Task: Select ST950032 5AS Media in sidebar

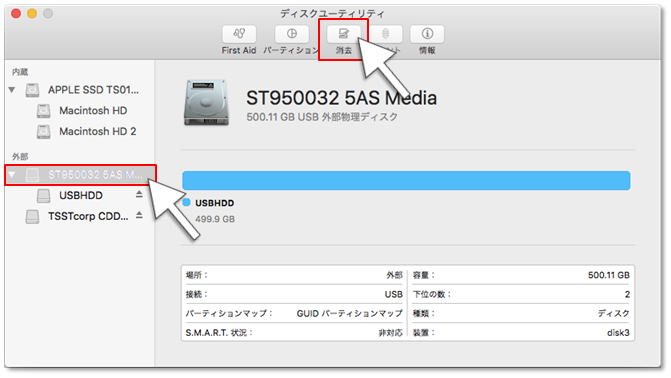Action: tap(80, 175)
